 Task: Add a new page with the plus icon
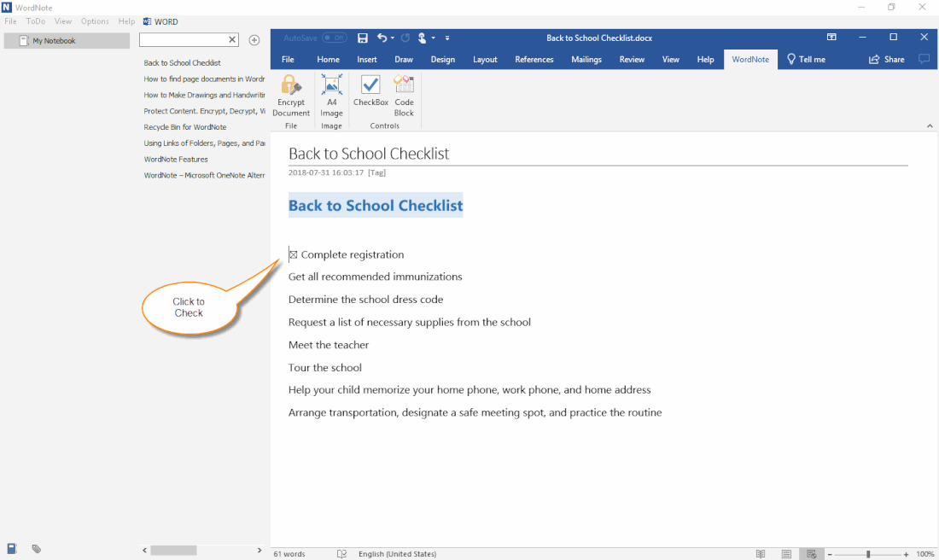tap(254, 40)
